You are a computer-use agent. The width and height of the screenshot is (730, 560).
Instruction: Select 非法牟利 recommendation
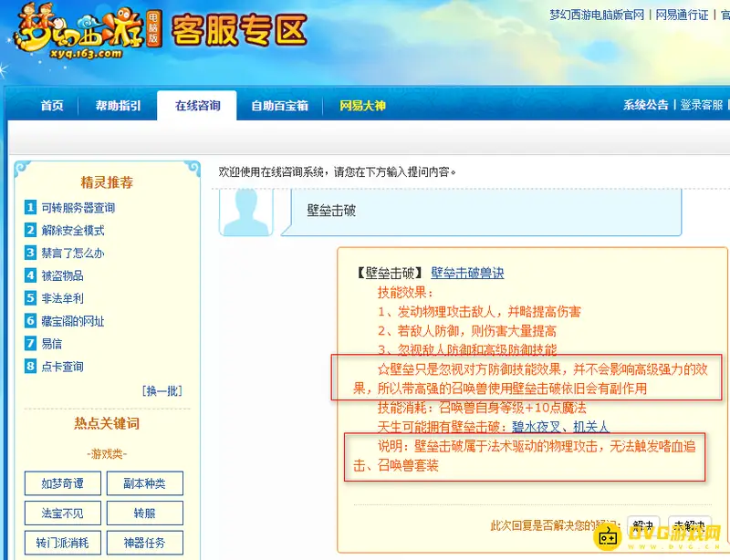click(x=62, y=298)
